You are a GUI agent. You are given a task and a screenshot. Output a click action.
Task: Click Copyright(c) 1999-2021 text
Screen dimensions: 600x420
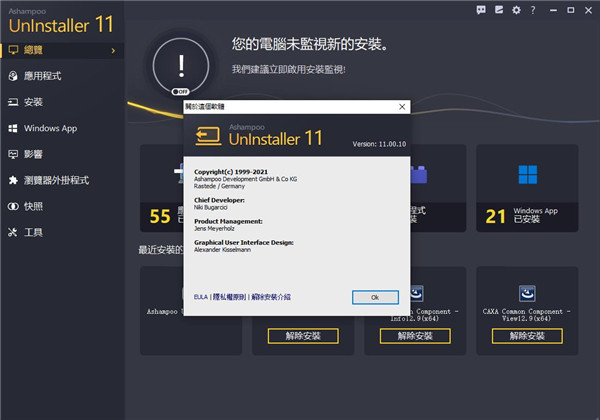click(231, 172)
